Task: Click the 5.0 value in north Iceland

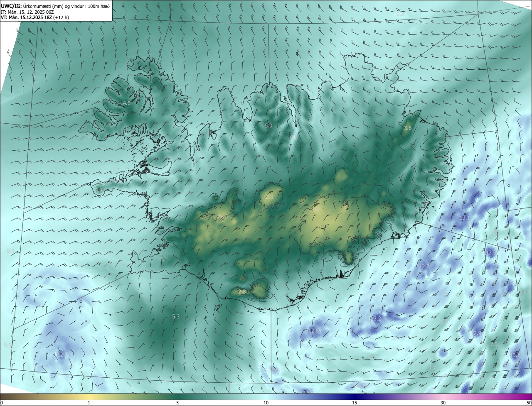Action: (x=268, y=125)
